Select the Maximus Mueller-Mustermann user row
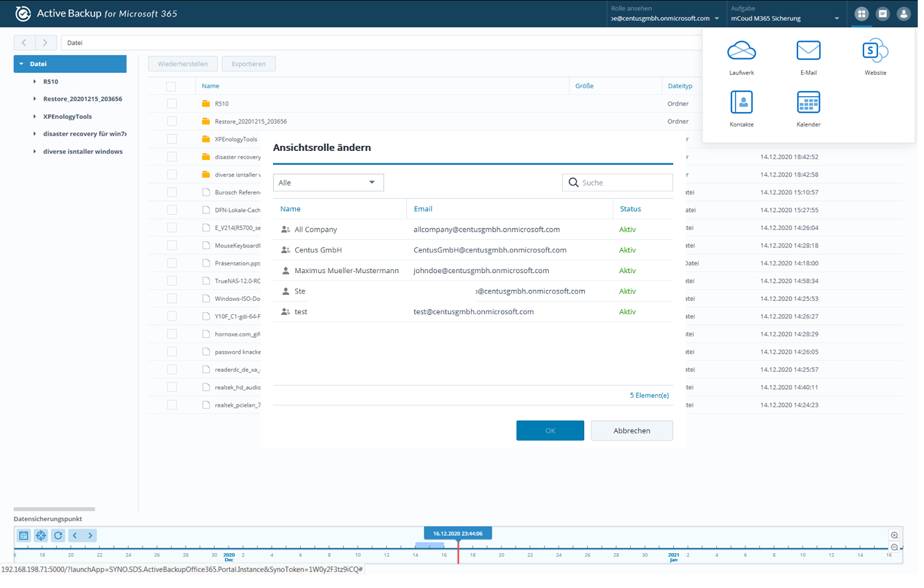 tap(473, 271)
